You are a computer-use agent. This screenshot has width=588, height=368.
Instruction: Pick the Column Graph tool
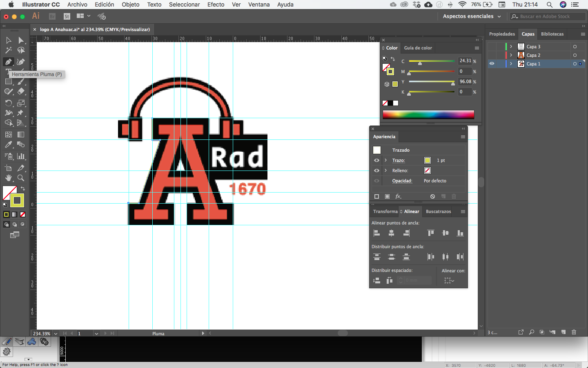[x=21, y=156]
